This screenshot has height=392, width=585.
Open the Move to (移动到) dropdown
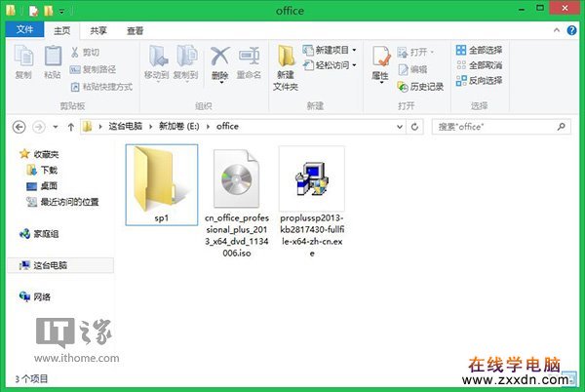point(157,62)
